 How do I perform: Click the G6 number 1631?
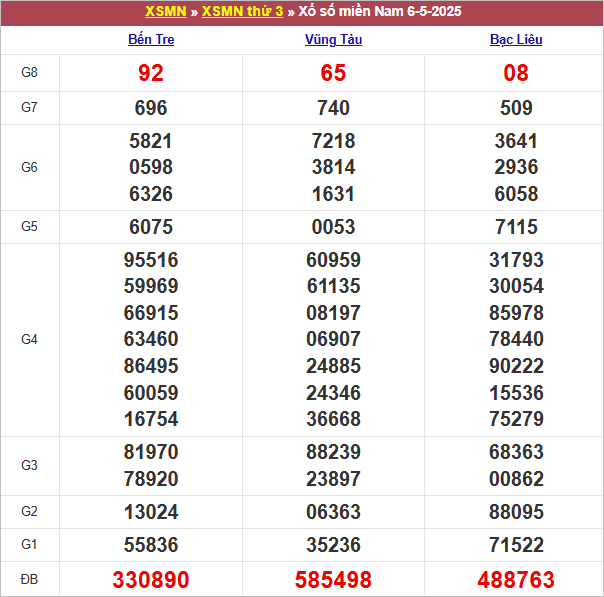(334, 194)
